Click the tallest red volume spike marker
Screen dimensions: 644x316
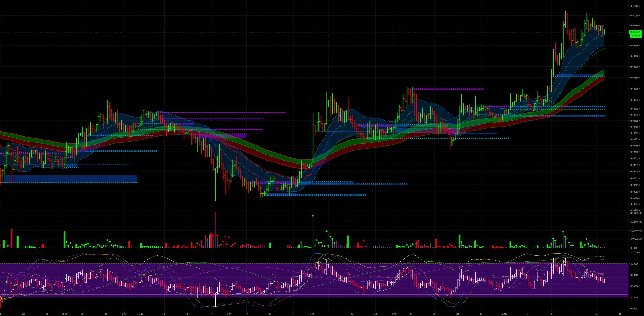coord(215,213)
